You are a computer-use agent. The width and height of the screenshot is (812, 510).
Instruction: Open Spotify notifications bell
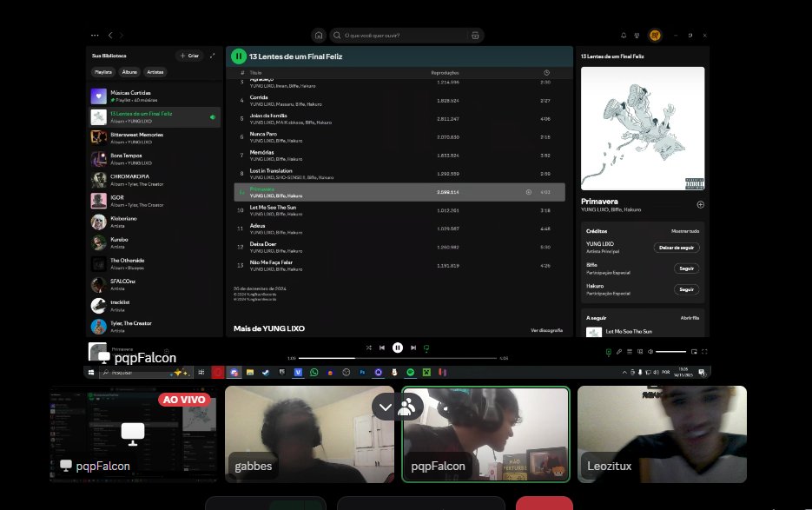tap(624, 36)
